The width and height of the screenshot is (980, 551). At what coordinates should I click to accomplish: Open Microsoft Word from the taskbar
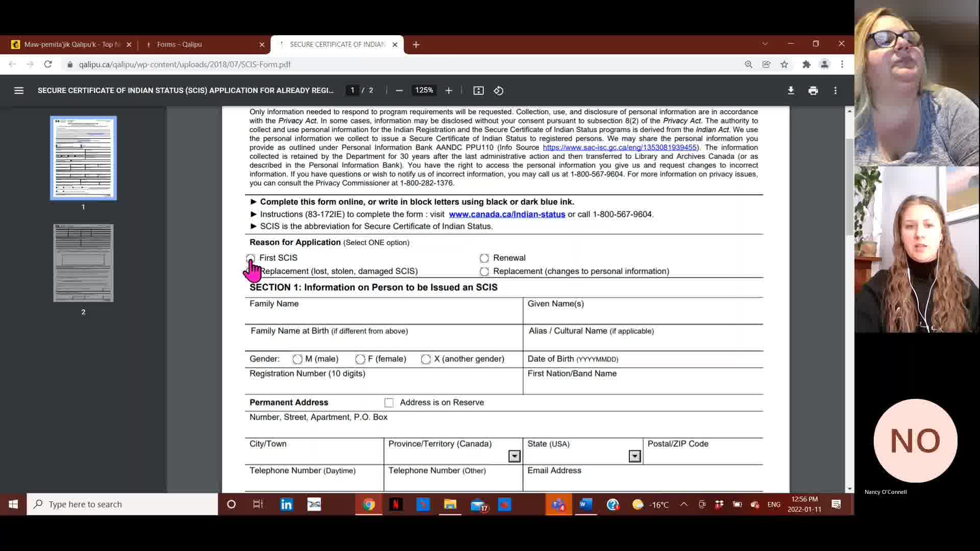[x=585, y=505]
